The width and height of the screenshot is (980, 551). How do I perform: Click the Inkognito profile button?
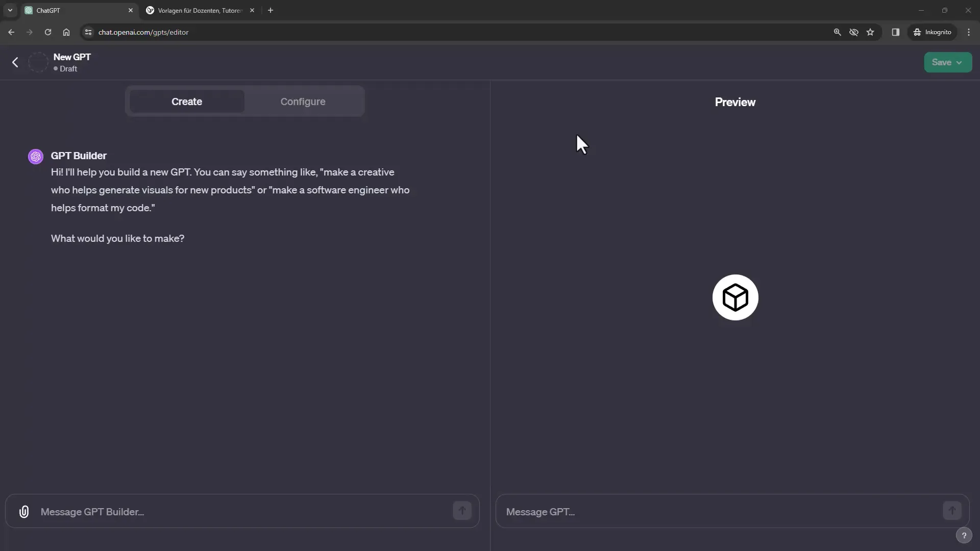click(x=933, y=32)
